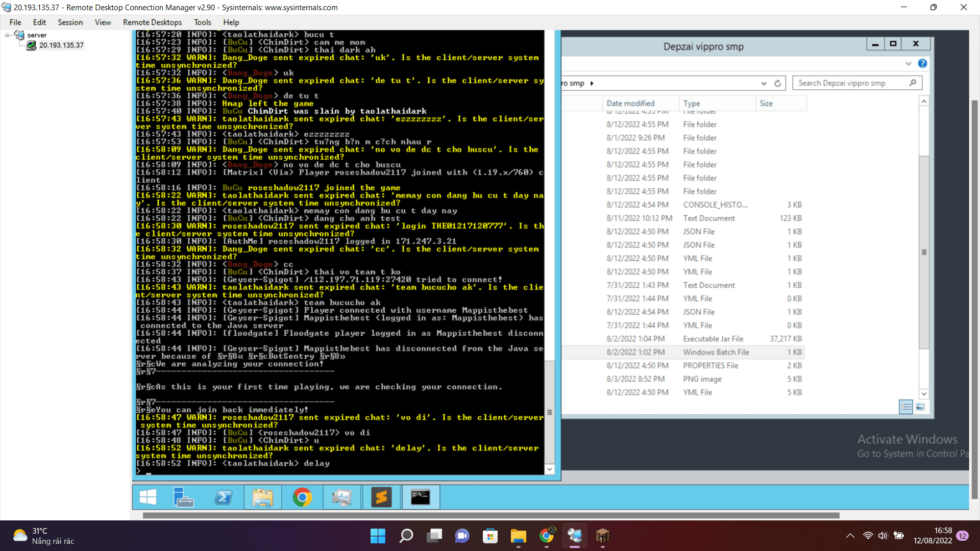Open the Remote Desktops menu
The width and height of the screenshot is (980, 551).
(x=152, y=22)
